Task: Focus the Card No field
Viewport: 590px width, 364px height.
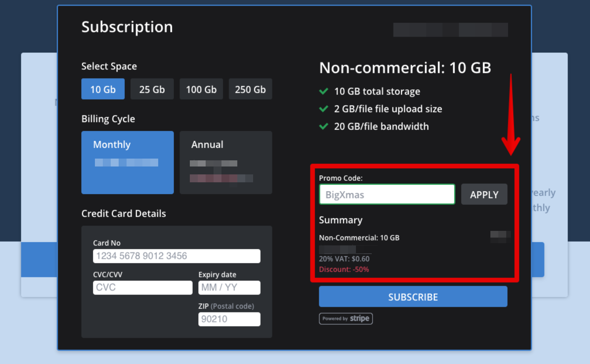Action: click(176, 256)
